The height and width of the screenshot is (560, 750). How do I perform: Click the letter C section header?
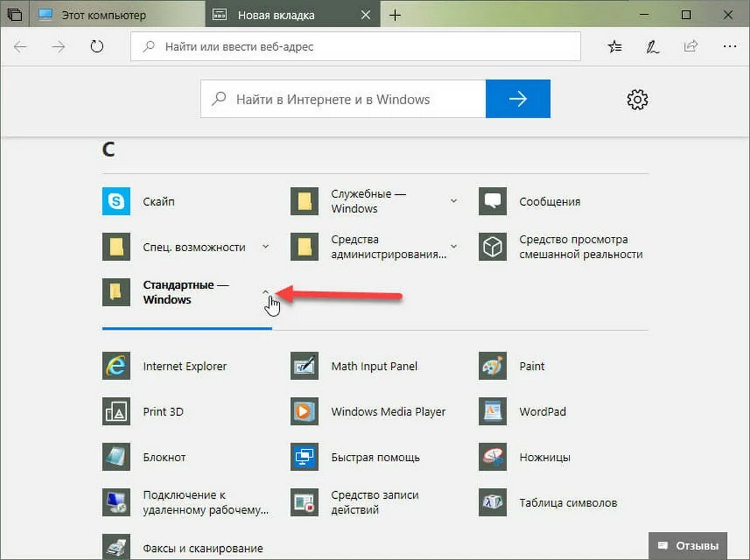(x=109, y=149)
